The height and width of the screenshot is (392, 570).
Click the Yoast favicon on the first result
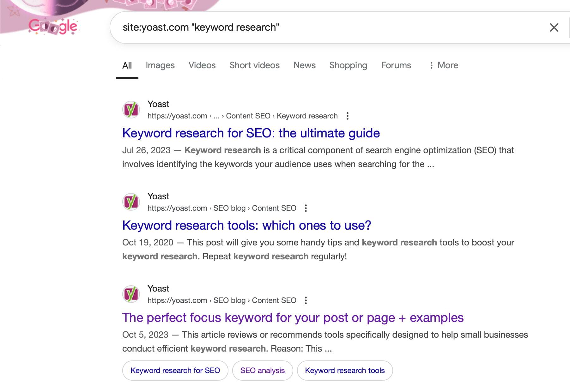click(x=131, y=110)
